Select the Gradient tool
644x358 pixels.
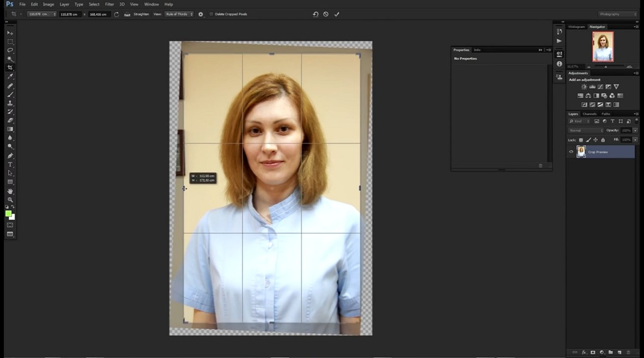click(x=10, y=129)
